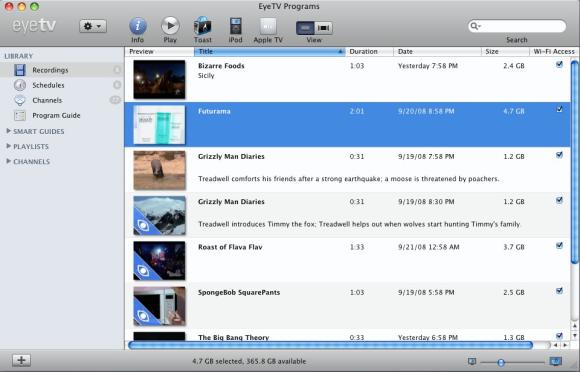
Task: Click the scroll down arrow
Action: 574,335
